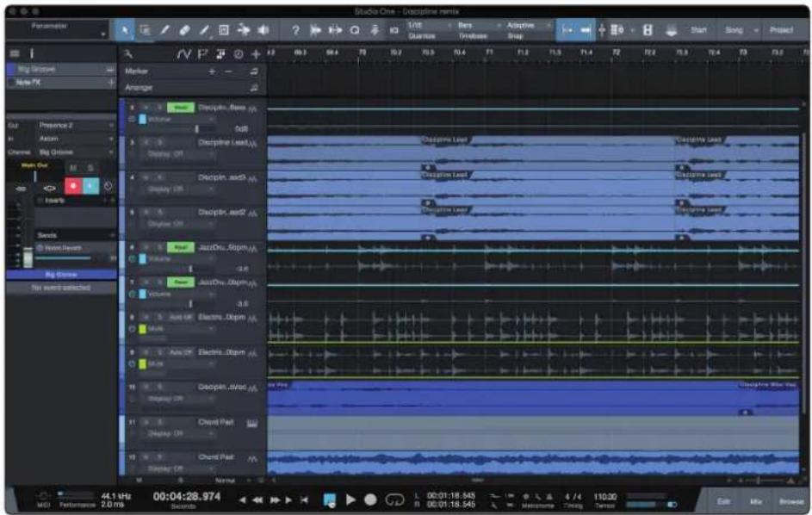Click the loop icon in the top toolbar
The height and width of the screenshot is (515, 812).
[x=355, y=30]
